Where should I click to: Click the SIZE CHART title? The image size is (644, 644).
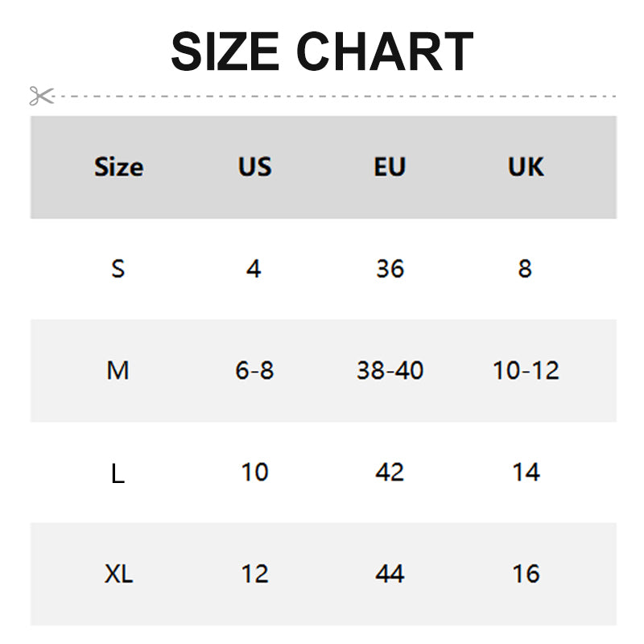[x=322, y=52]
